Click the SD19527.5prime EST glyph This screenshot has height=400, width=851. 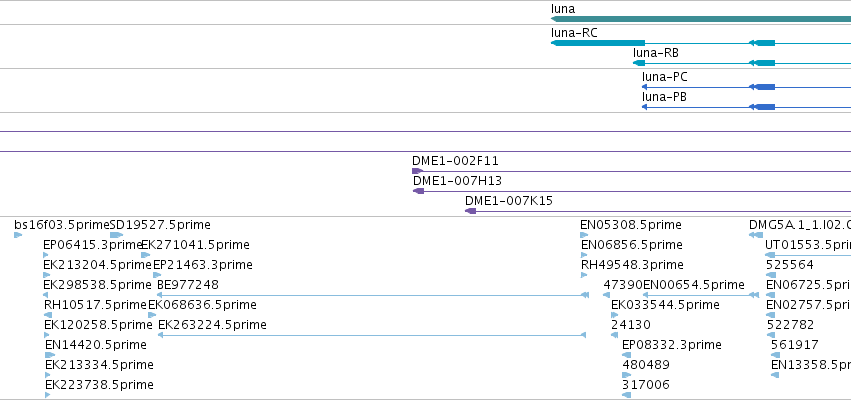pos(116,235)
